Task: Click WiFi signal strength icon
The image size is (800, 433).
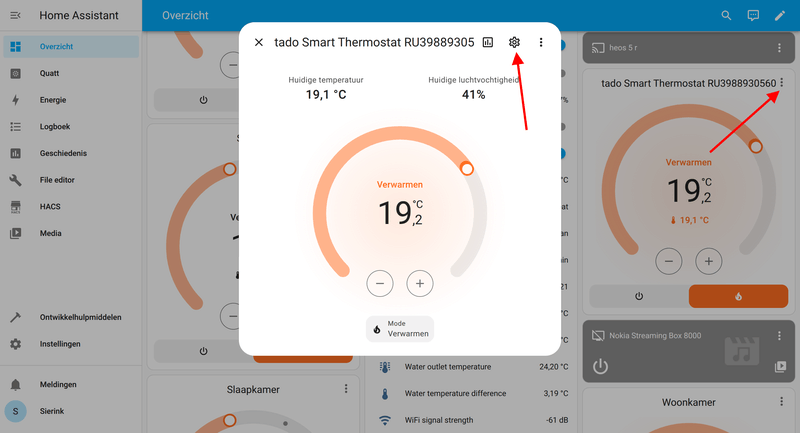Action: tap(385, 420)
